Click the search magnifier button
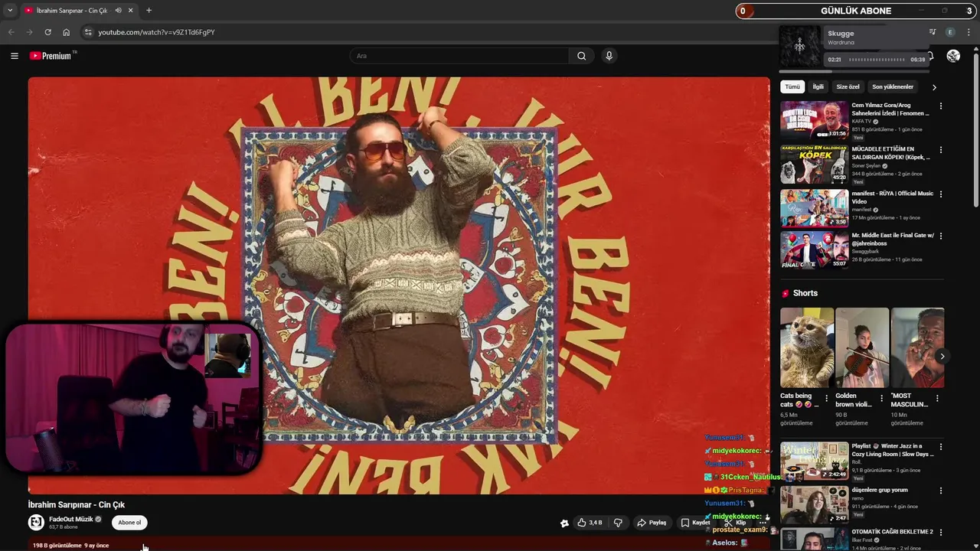This screenshot has width=980, height=551. (x=582, y=56)
